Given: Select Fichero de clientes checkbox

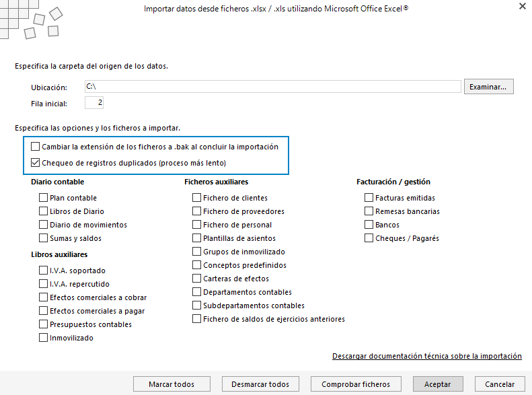Looking at the screenshot, I should (196, 198).
